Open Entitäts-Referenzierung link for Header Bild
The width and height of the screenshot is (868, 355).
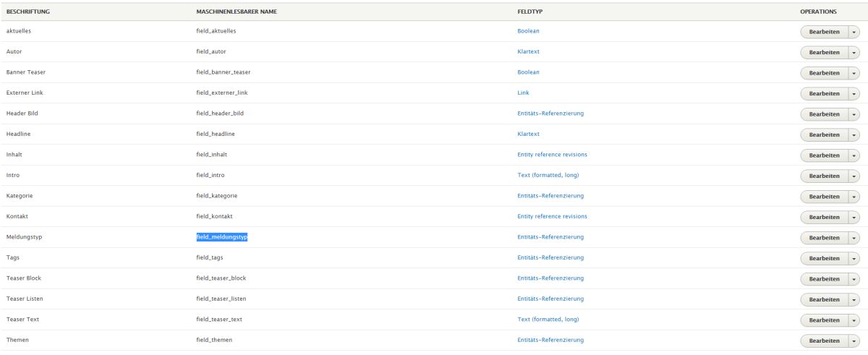[x=550, y=114]
